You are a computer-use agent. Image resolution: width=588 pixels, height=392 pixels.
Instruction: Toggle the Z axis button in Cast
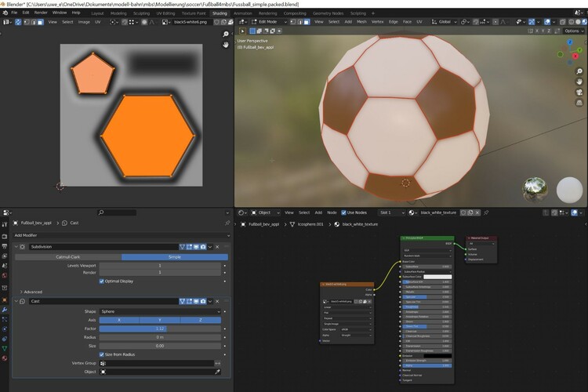point(202,320)
